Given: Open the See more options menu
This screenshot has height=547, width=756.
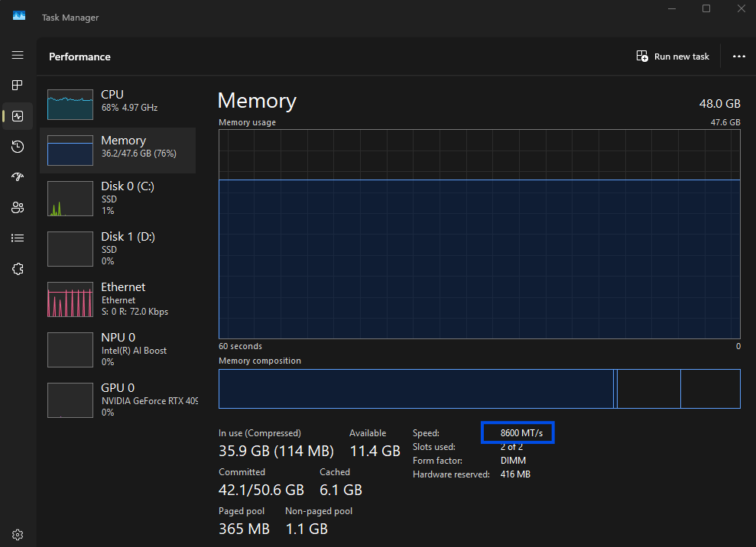Looking at the screenshot, I should click(738, 56).
